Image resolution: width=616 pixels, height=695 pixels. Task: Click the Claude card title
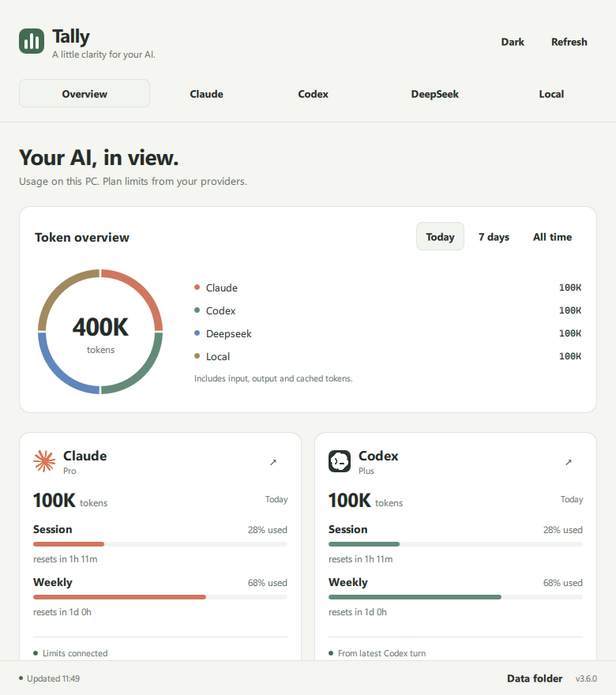(x=85, y=456)
